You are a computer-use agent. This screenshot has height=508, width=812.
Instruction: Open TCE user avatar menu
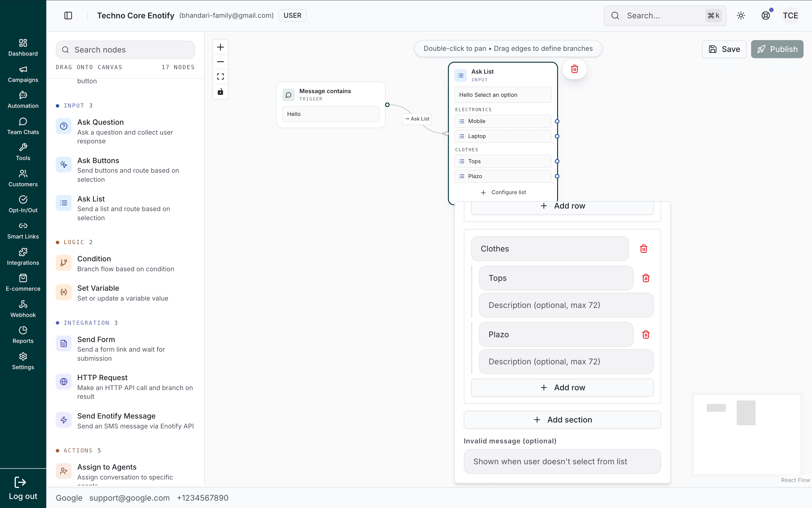[791, 16]
